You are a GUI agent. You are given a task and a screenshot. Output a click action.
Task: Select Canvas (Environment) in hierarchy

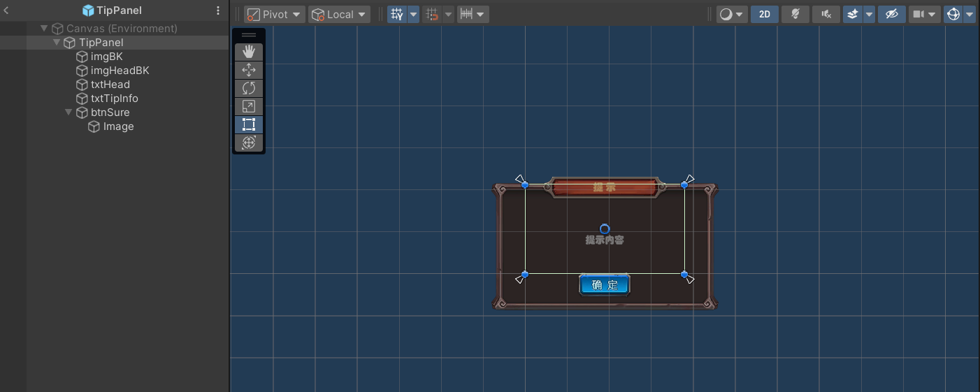115,29
